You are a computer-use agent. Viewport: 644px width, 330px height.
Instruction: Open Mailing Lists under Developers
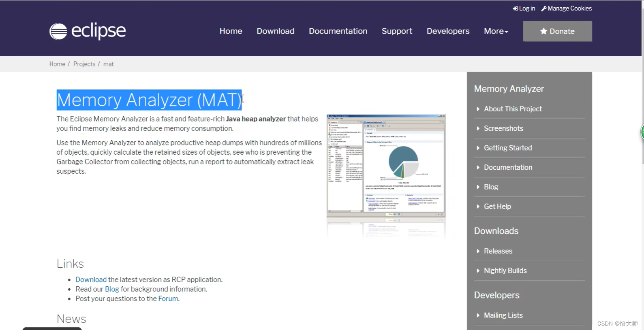click(x=503, y=315)
